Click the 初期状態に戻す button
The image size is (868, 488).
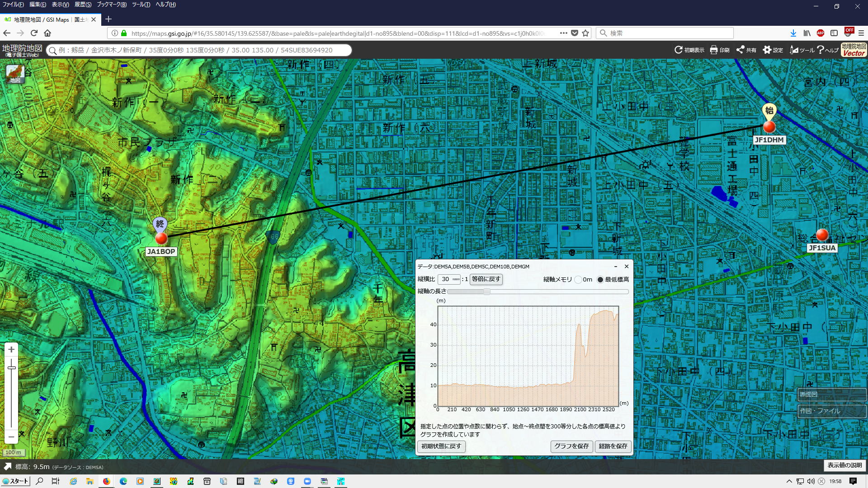pos(441,446)
